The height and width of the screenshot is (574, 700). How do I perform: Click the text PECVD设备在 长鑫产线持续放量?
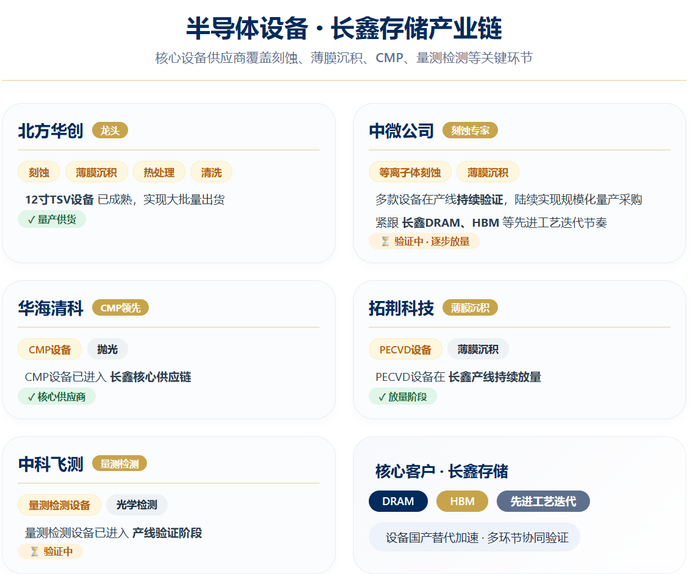(x=458, y=377)
